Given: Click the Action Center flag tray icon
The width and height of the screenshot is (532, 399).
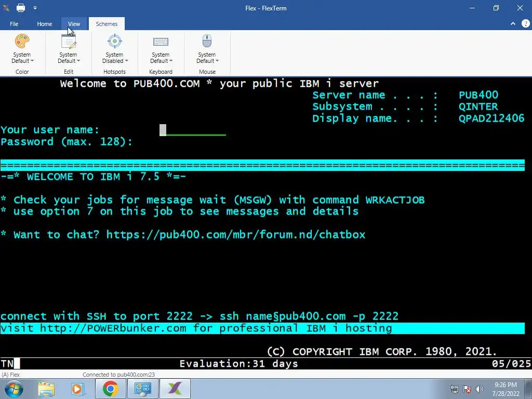Looking at the screenshot, I should 467,389.
